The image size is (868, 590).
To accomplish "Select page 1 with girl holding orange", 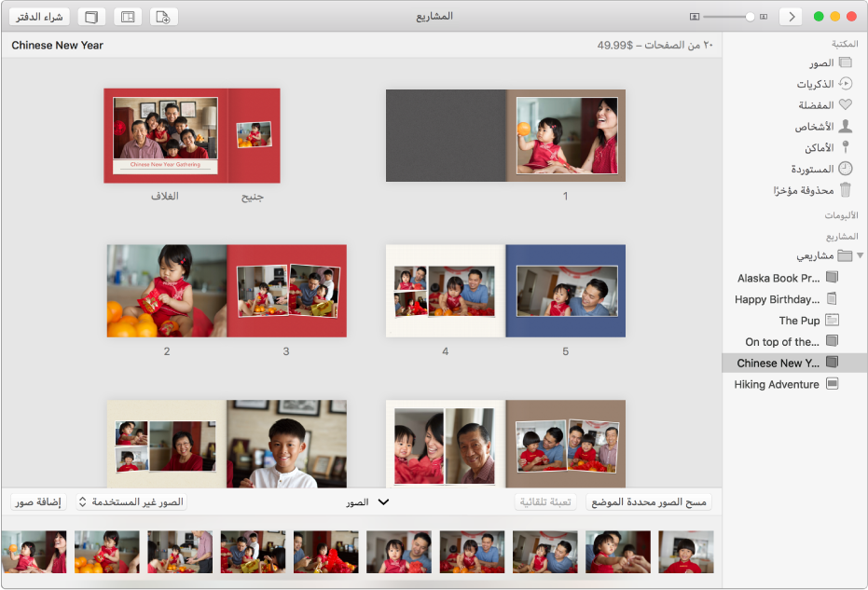I will 566,135.
